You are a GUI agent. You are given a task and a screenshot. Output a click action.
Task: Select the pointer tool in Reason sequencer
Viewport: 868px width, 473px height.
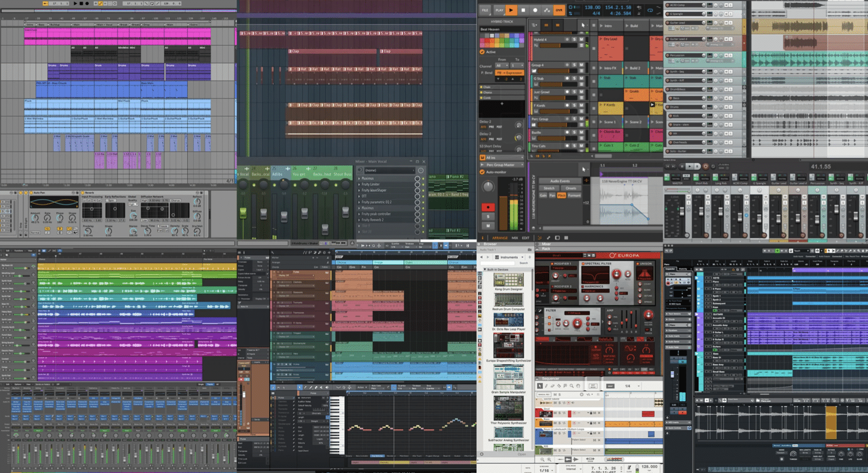coord(540,386)
